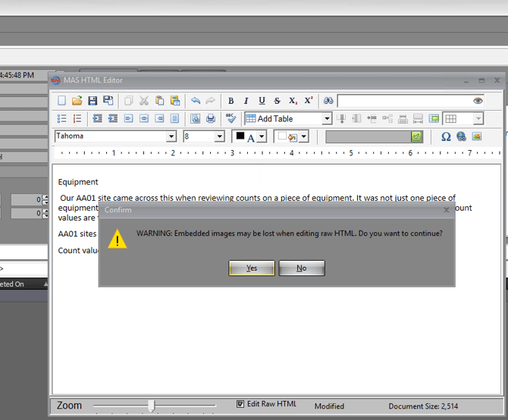The image size is (508, 420).
Task: Click the Italic formatting icon
Action: (x=246, y=101)
